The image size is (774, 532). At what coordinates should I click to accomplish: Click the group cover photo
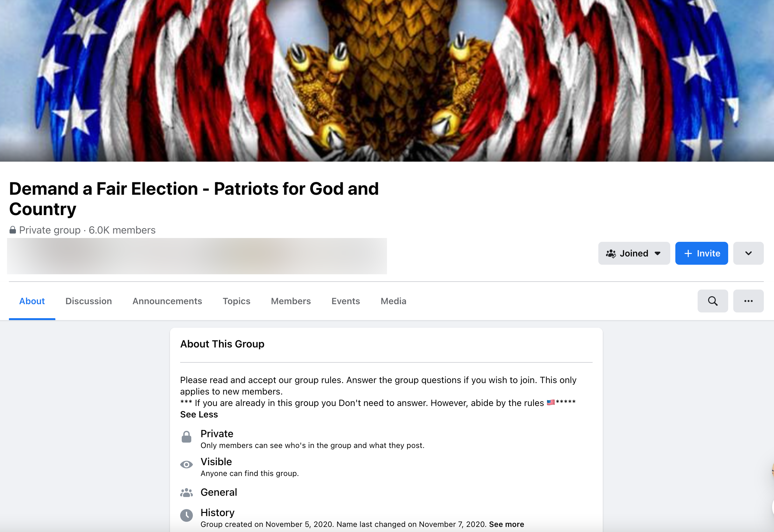coord(387,82)
